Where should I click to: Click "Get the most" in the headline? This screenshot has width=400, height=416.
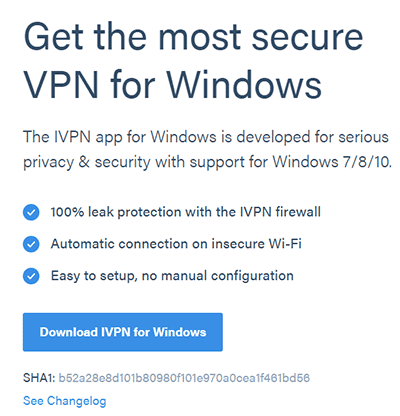pos(132,37)
